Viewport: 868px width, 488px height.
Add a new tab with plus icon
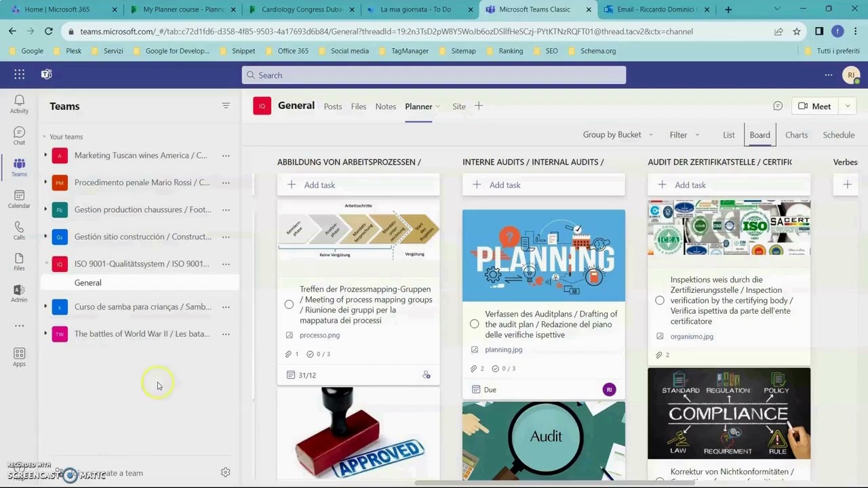coord(479,106)
